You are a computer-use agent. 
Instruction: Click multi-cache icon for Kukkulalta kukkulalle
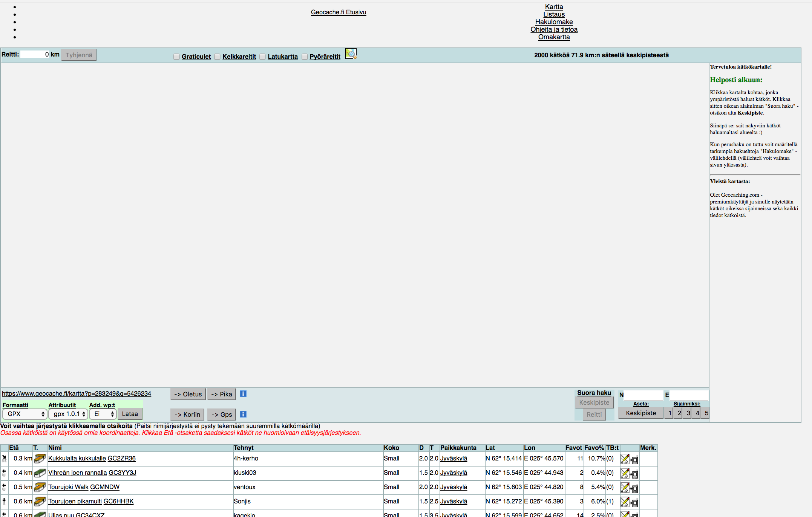coord(40,459)
